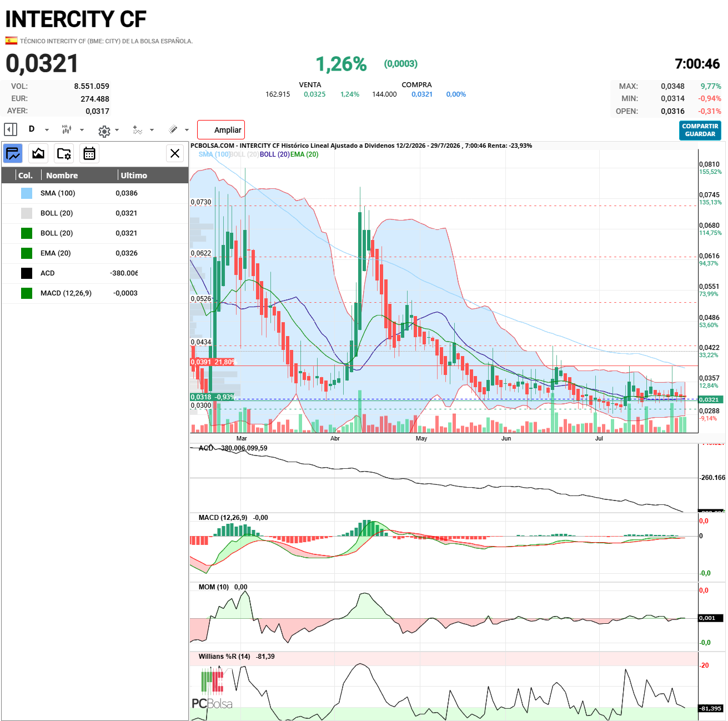Click the Willians %R (14) panel label
The width and height of the screenshot is (728, 721).
coord(224,657)
